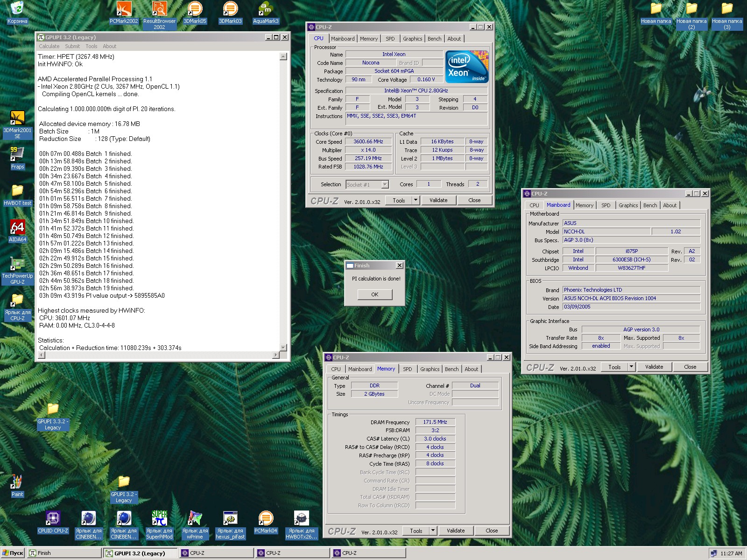This screenshot has width=747, height=560.
Task: Click OK in Finish dialog
Action: pos(375,294)
